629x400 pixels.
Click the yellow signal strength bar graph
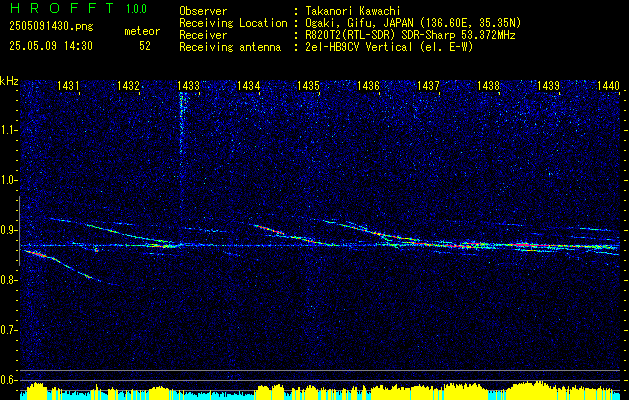pos(320,391)
